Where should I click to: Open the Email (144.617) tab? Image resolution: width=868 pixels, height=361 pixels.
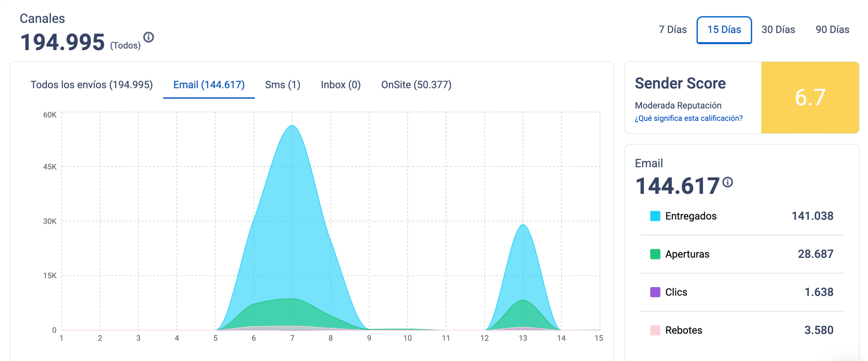coord(209,85)
